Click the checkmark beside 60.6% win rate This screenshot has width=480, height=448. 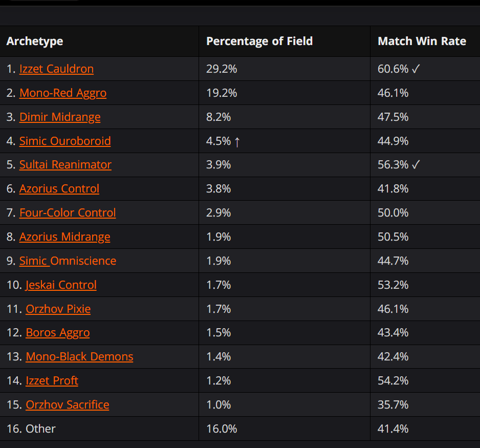coord(416,69)
